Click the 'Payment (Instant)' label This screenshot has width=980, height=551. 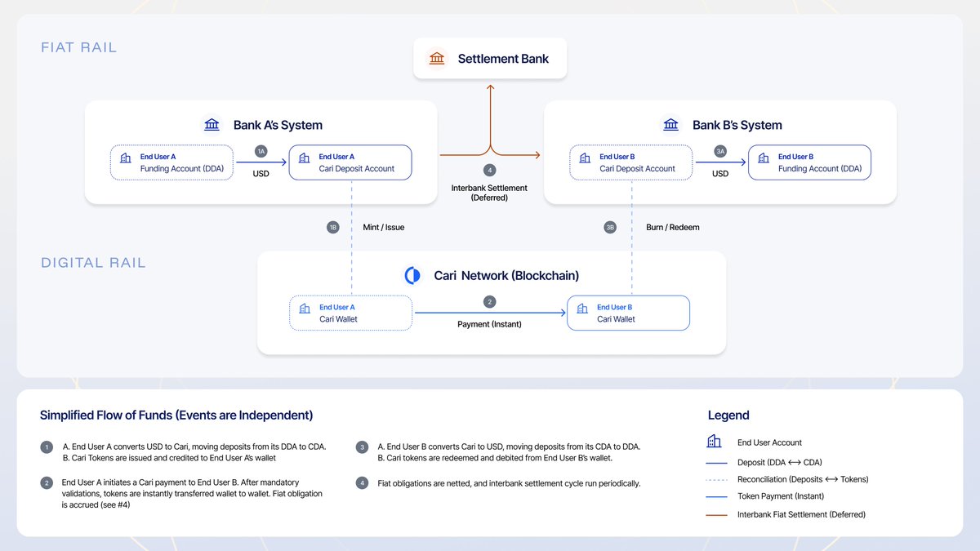(489, 324)
